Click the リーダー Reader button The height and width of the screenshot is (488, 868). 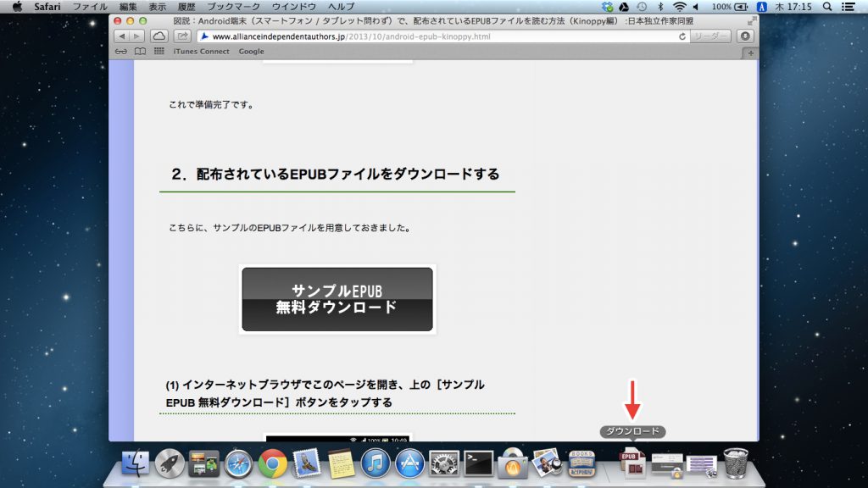(710, 36)
